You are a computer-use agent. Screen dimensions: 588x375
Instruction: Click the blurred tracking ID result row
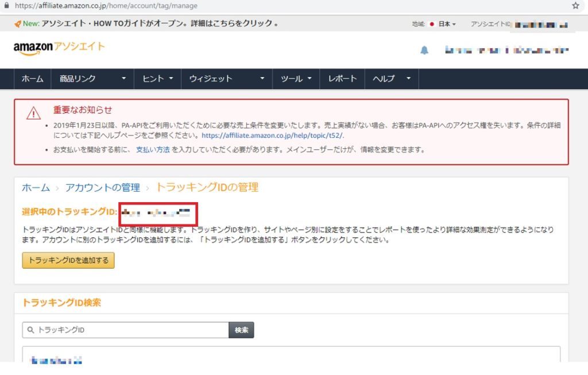pos(56,361)
